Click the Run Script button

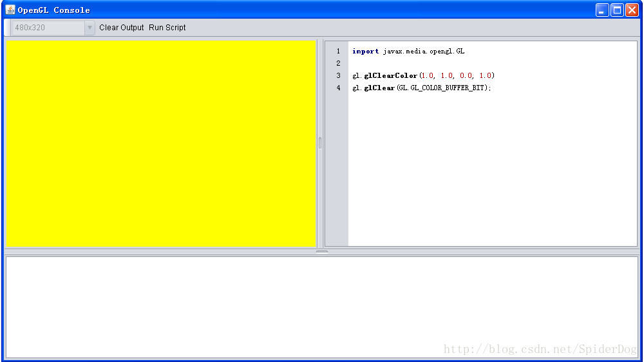(167, 28)
